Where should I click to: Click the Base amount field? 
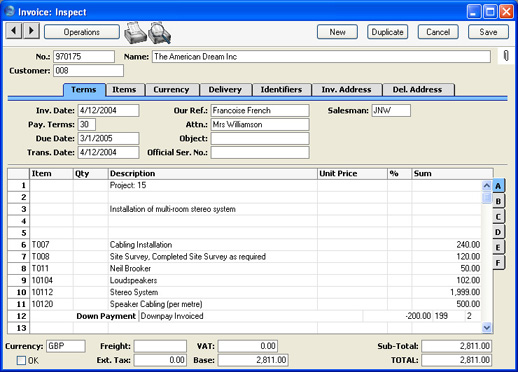click(253, 360)
